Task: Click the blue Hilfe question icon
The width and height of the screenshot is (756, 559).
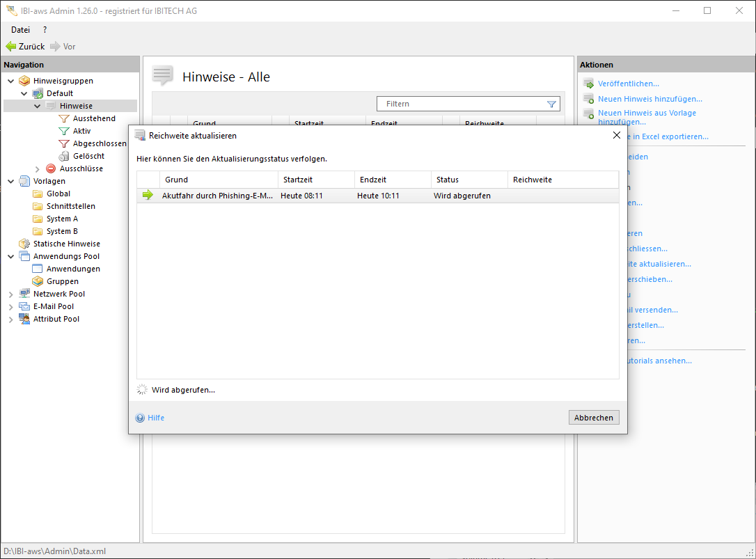Action: [140, 418]
